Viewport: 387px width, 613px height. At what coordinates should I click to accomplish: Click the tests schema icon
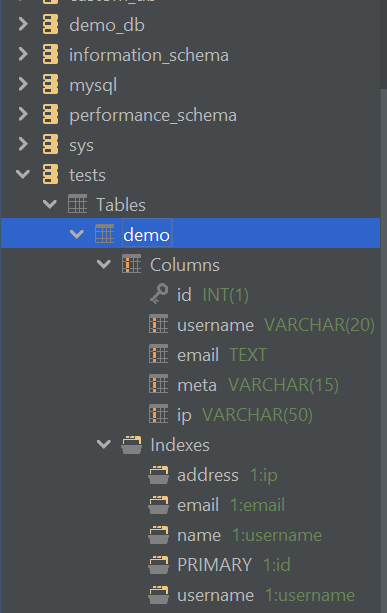[x=50, y=174]
